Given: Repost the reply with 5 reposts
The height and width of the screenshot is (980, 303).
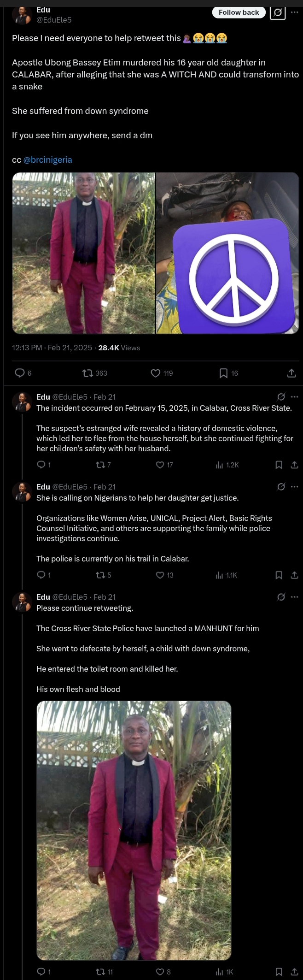Looking at the screenshot, I should (100, 575).
